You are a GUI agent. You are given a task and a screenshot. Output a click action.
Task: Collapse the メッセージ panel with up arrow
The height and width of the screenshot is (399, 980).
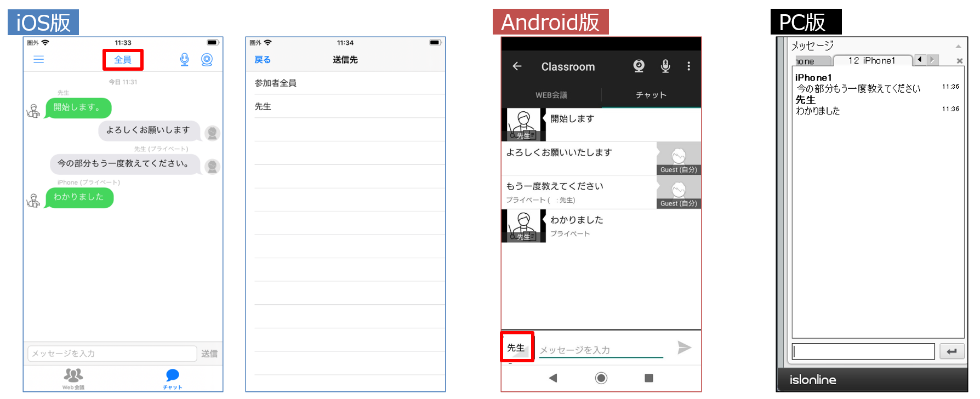pos(959,47)
